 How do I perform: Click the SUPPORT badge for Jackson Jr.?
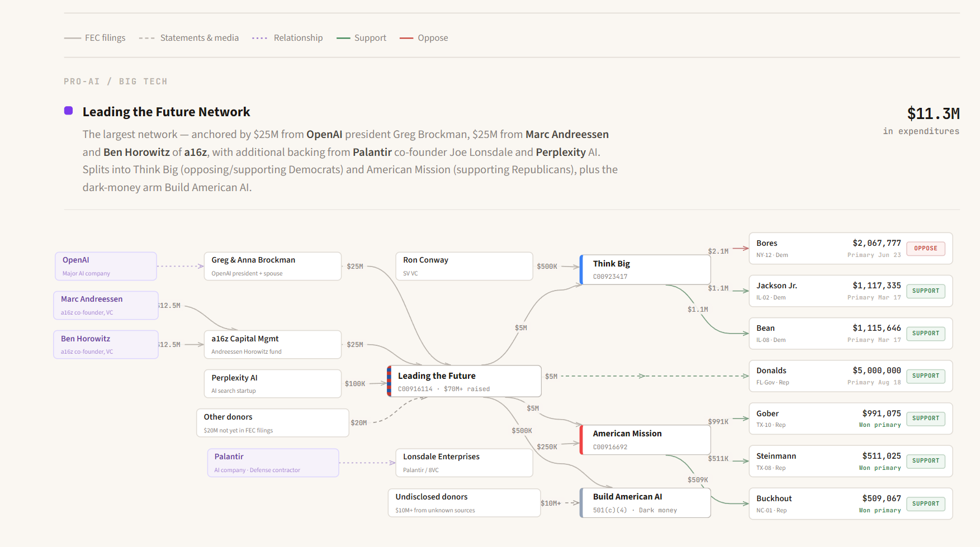[926, 291]
